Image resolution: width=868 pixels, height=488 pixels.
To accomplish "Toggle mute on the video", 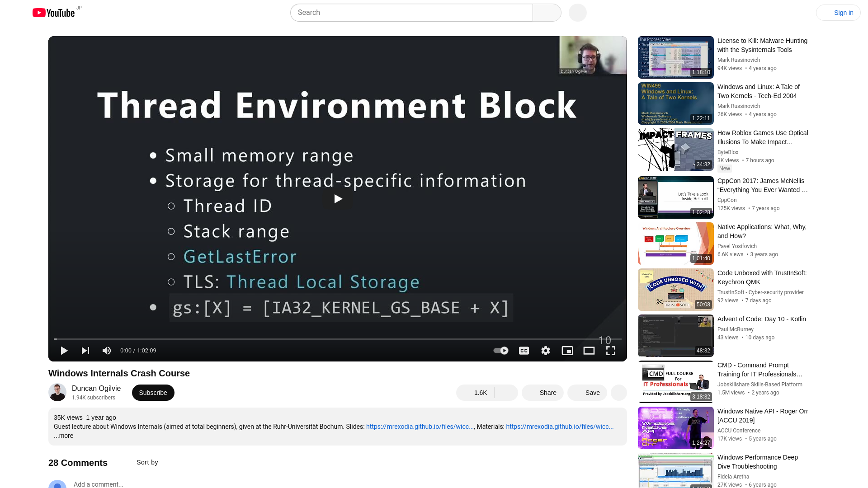I will tap(106, 350).
